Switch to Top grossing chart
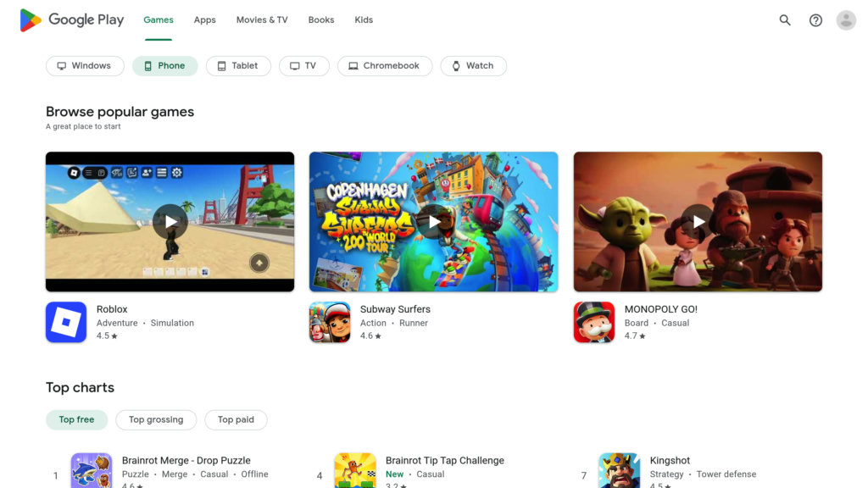This screenshot has height=488, width=868. coord(156,419)
